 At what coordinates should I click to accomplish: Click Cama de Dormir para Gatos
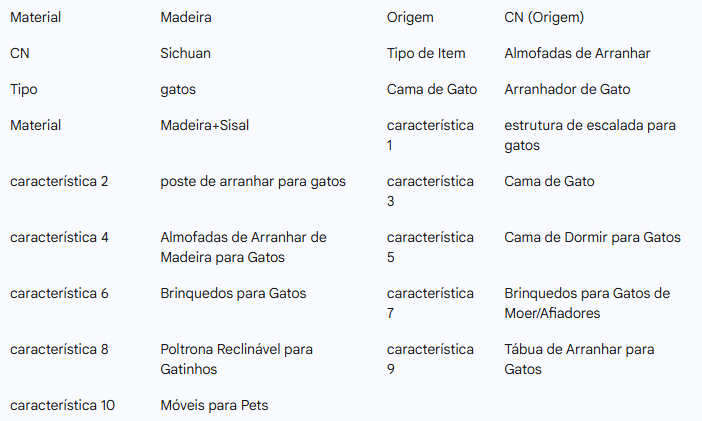[x=592, y=237]
